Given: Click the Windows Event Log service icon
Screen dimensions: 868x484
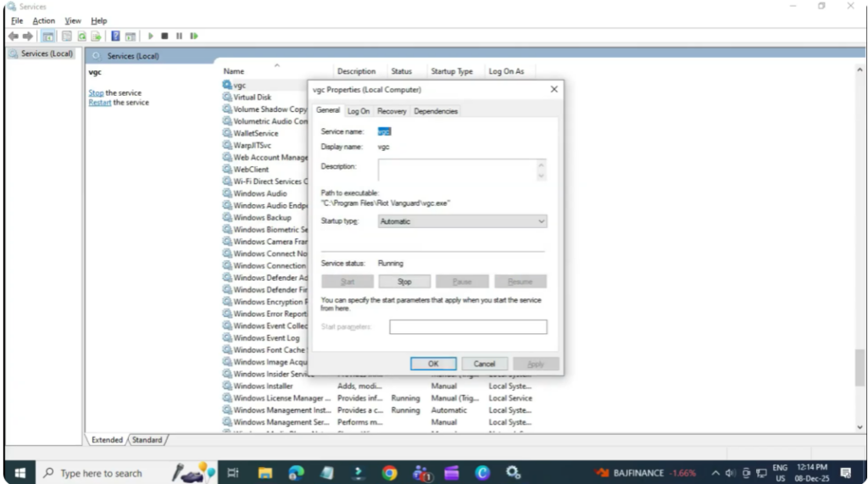Looking at the screenshot, I should coord(227,337).
